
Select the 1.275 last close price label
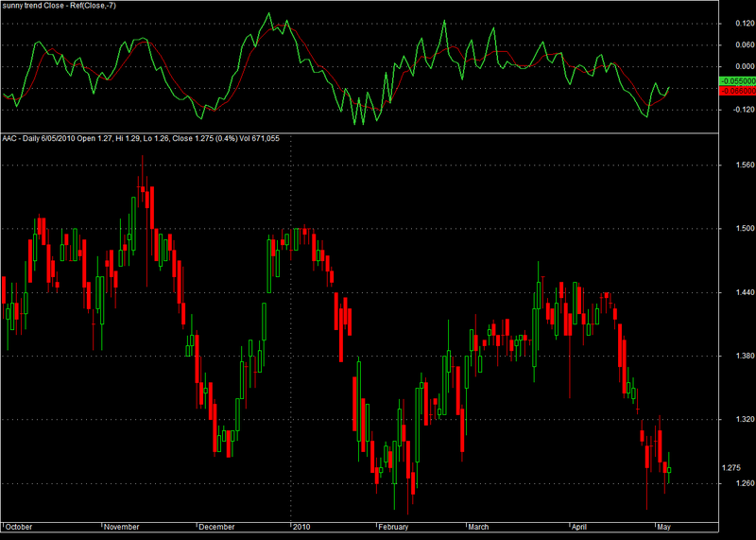pyautogui.click(x=730, y=468)
